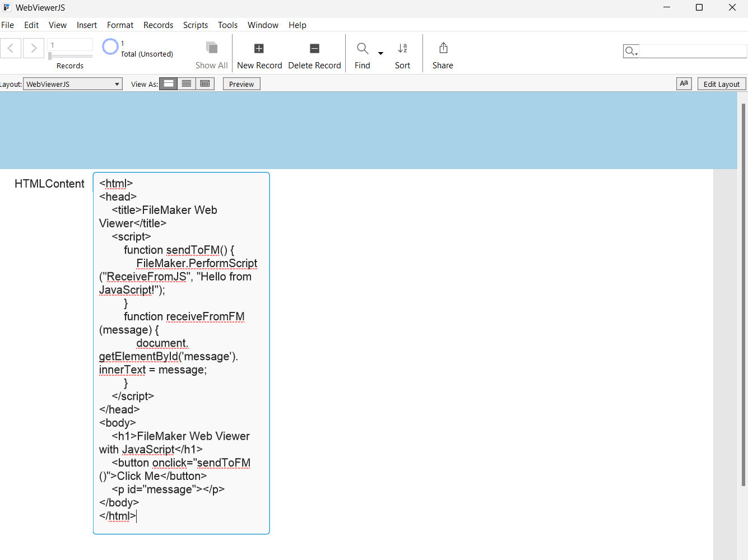The width and height of the screenshot is (748, 560).
Task: Click the "<p id="message"></p>" line
Action: coord(168,489)
